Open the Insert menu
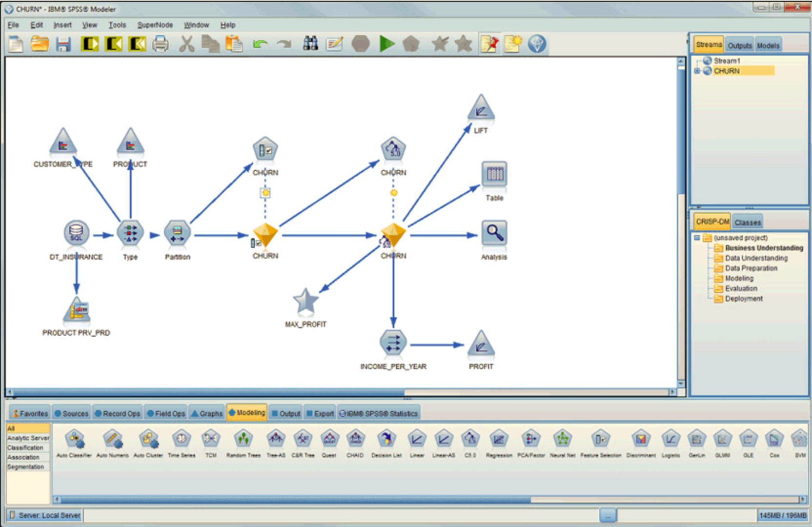Image resolution: width=812 pixels, height=527 pixels. [x=62, y=25]
